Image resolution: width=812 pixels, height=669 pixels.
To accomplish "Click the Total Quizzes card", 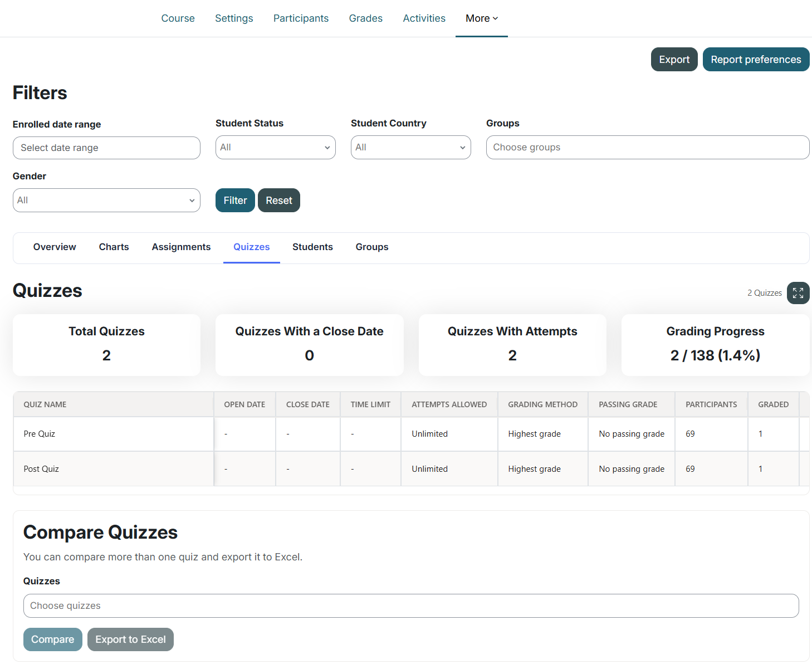I will 106,345.
